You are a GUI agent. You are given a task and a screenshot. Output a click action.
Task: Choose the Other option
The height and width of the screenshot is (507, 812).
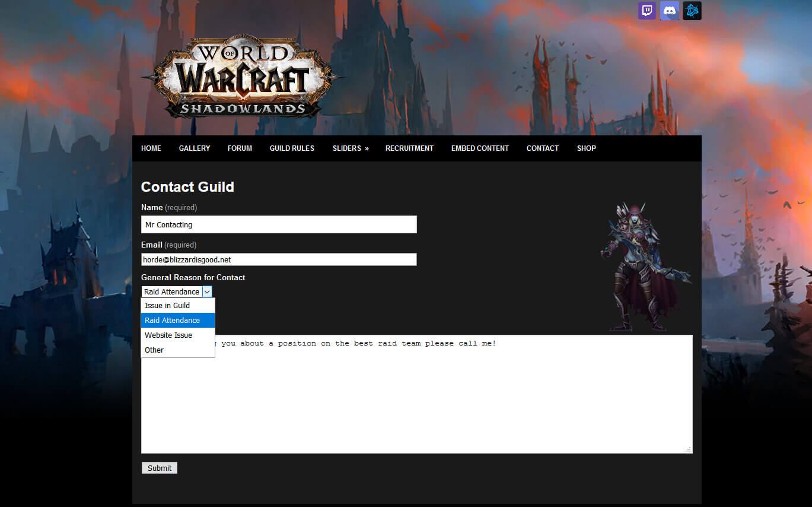point(178,350)
